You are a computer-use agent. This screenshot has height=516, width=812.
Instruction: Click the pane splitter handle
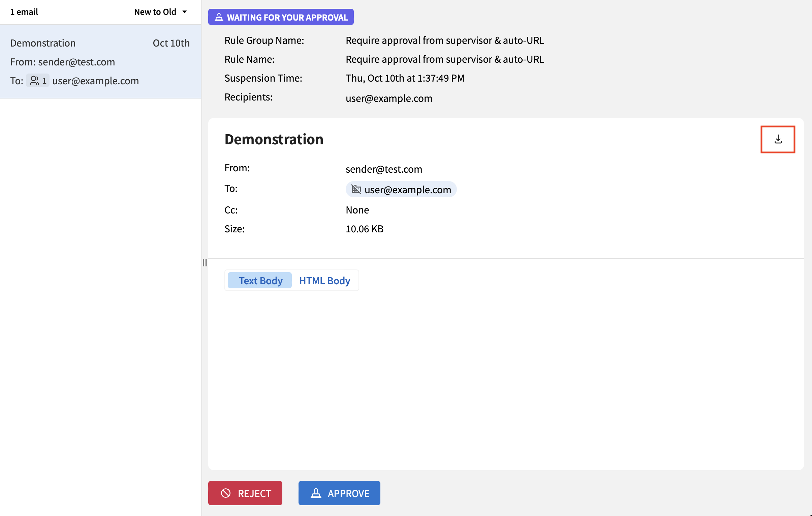pyautogui.click(x=205, y=262)
